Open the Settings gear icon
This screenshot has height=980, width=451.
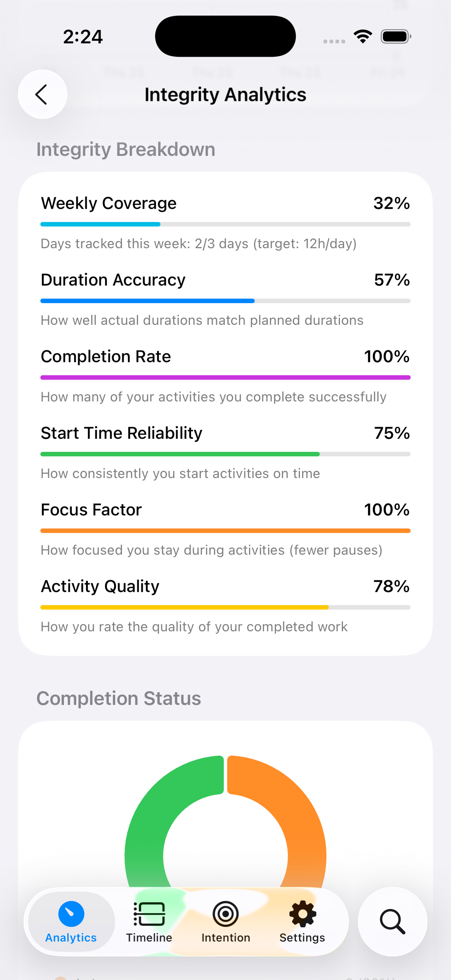coord(303,914)
